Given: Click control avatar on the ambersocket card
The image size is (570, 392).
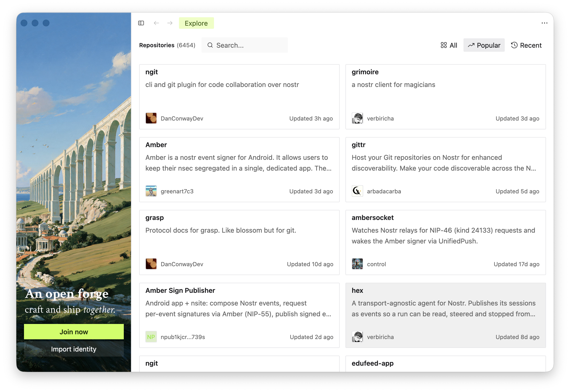Looking at the screenshot, I should 357,264.
